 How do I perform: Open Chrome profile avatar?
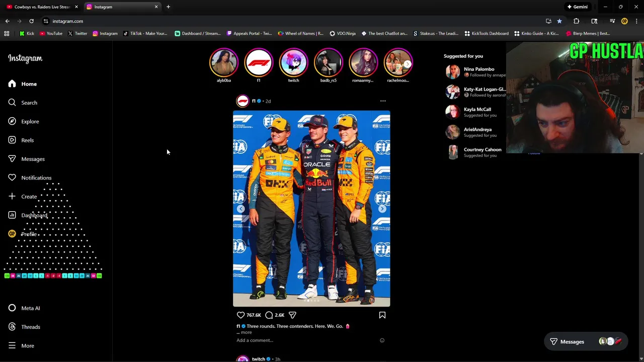624,21
